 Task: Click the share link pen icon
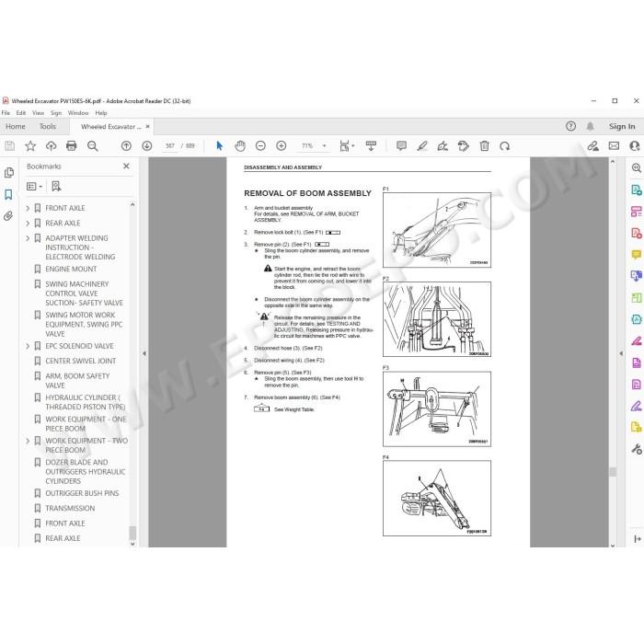tap(592, 145)
